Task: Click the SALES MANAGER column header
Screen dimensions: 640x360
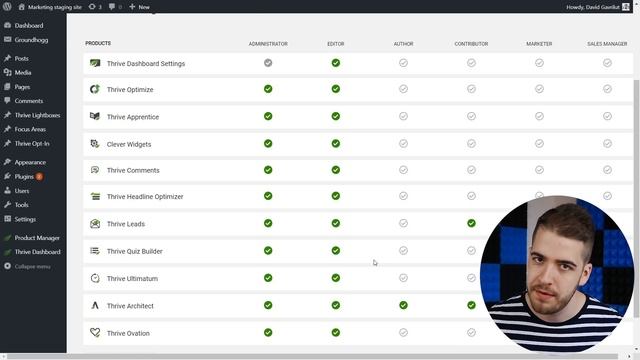Action: point(607,44)
